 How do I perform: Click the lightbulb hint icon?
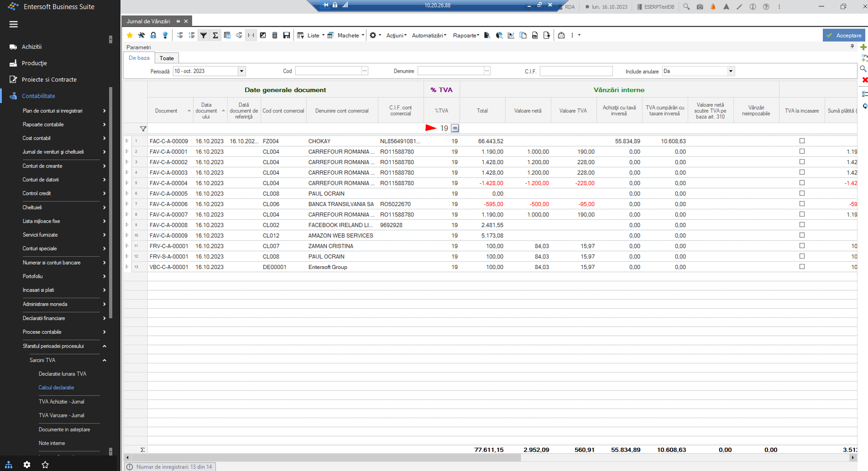point(165,35)
